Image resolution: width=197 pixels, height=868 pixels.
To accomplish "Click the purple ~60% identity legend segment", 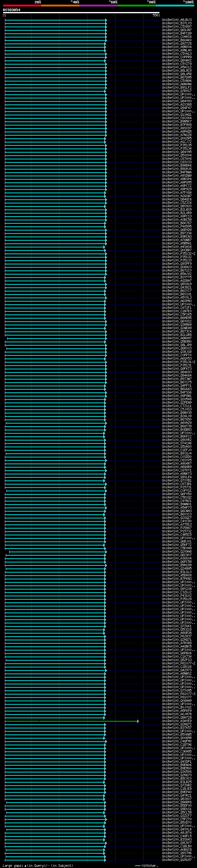I will 99,6.
